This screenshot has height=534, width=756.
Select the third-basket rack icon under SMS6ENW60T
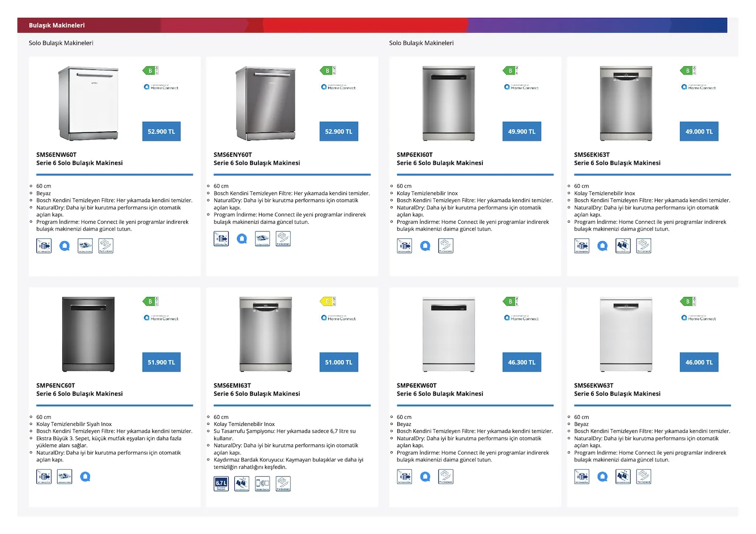85,246
